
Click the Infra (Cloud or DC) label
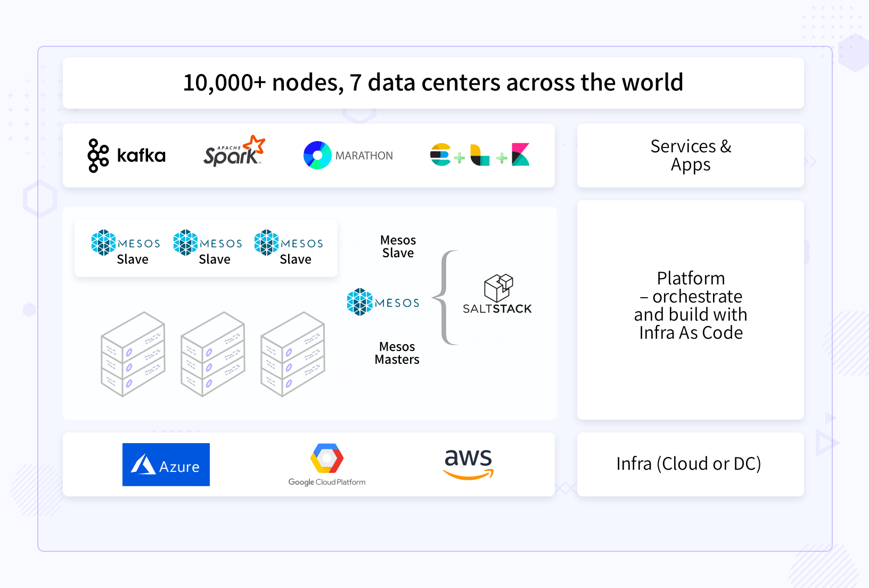click(689, 464)
